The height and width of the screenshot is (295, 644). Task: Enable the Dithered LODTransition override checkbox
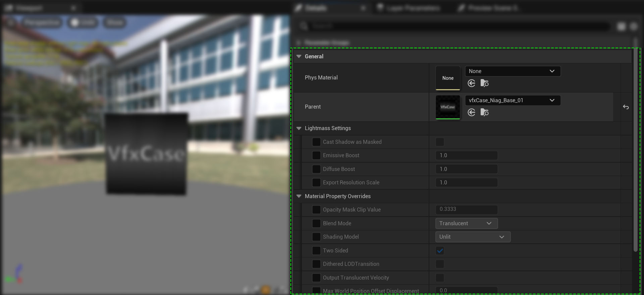click(x=316, y=264)
